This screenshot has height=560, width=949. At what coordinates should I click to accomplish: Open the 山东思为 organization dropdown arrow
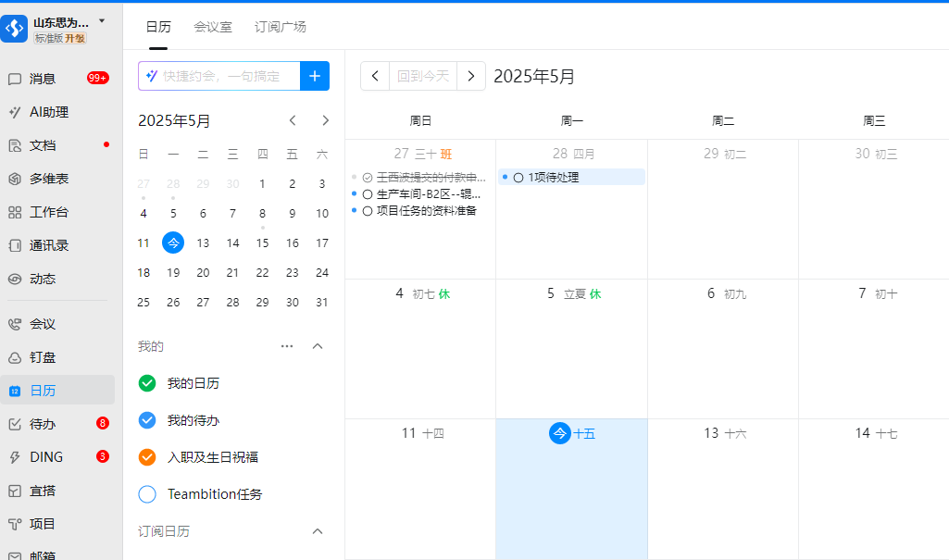point(102,20)
